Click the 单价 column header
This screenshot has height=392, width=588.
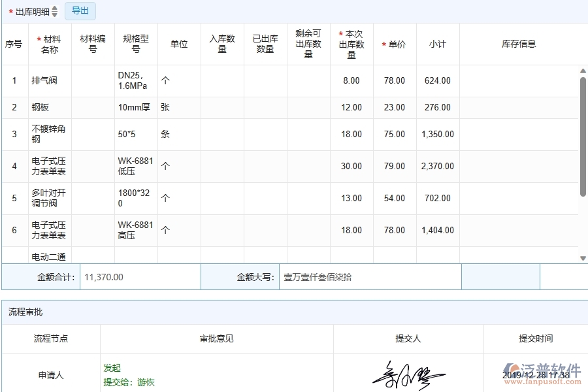394,43
